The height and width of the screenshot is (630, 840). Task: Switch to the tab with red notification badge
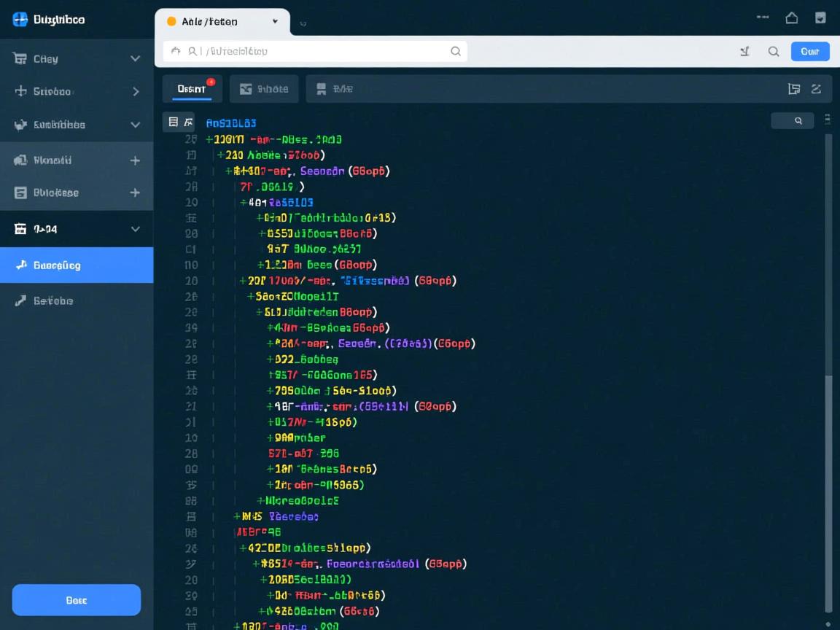[192, 89]
